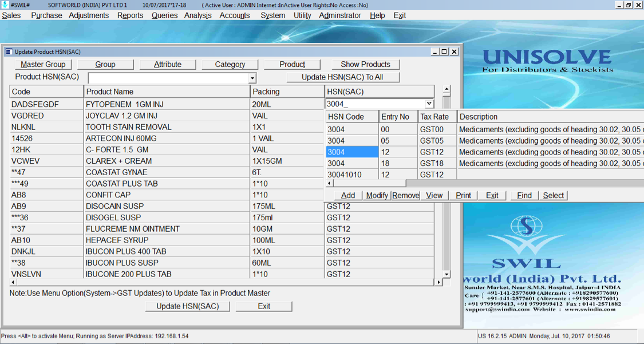The height and width of the screenshot is (344, 644).
Task: Open the Product HSN(SAC) combo box dropdown
Action: 252,78
